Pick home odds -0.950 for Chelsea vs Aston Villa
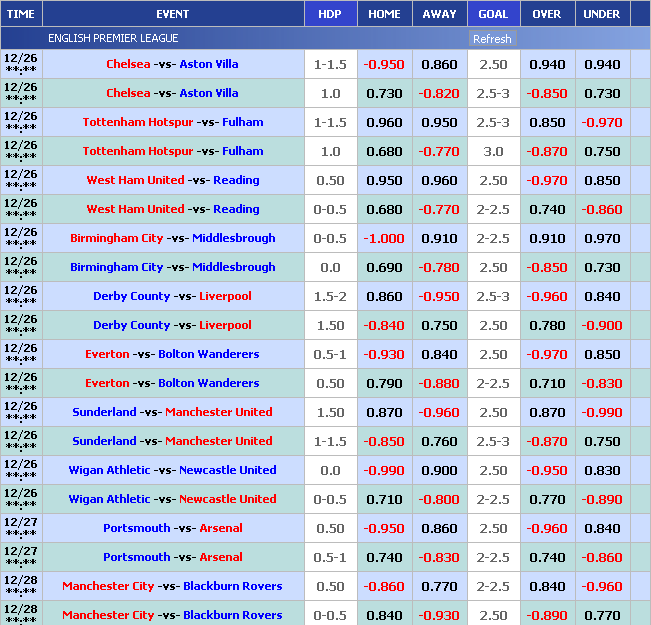 click(x=384, y=64)
